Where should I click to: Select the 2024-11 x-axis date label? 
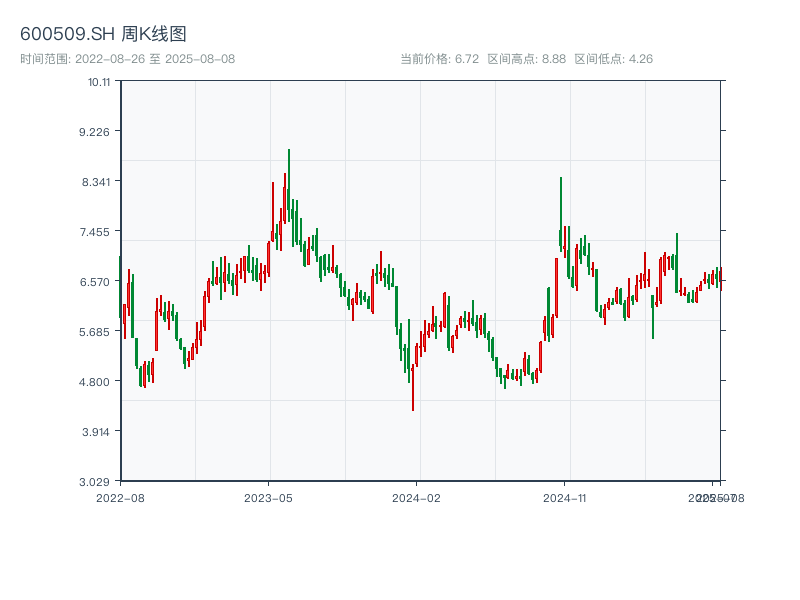(x=564, y=497)
